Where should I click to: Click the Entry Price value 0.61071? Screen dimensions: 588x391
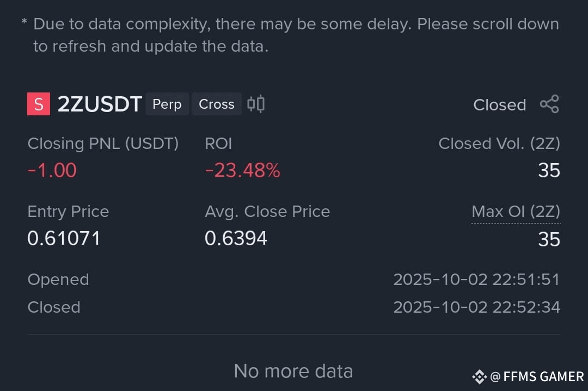[64, 238]
